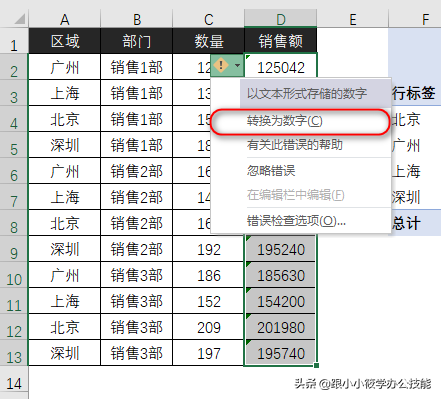Select quantity cell 186
Image resolution: width=441 pixels, height=399 pixels.
(209, 275)
